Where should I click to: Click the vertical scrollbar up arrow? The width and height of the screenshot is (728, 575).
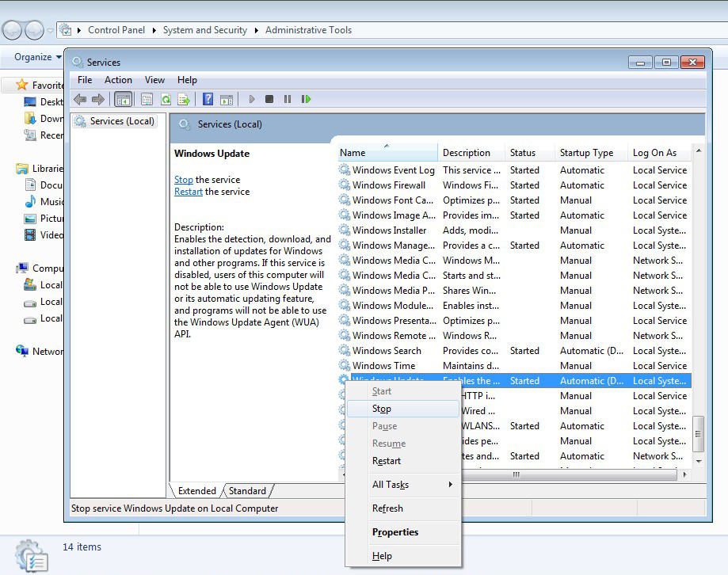(698, 150)
